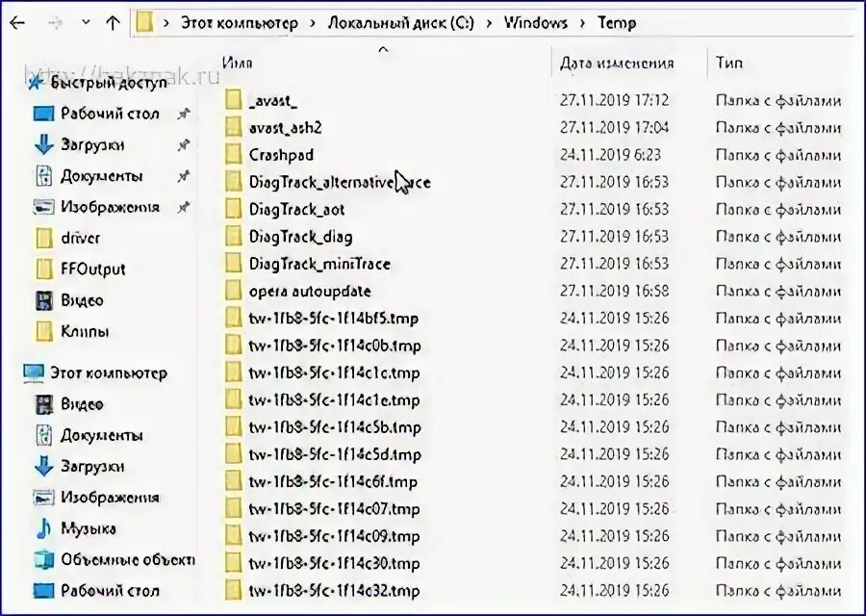Screen dimensions: 866x616
Task: Open 'Клипы' folder in the sidebar
Action: tap(84, 331)
